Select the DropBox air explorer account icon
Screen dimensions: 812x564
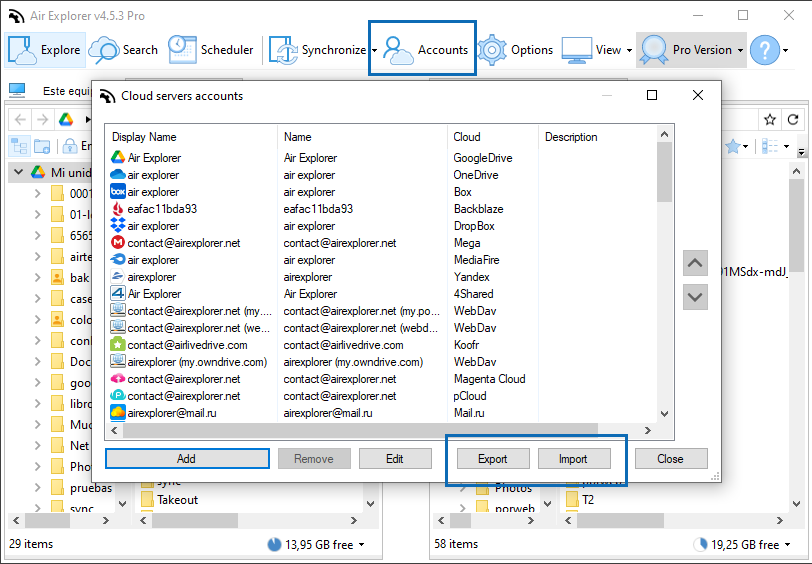point(118,225)
